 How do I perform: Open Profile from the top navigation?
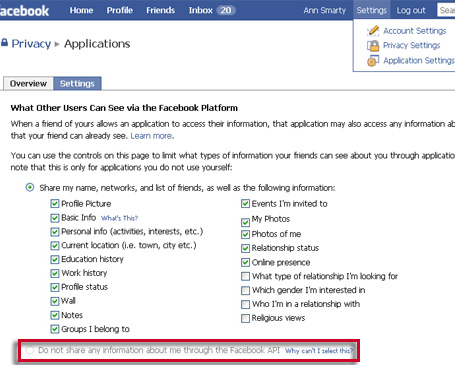tap(120, 10)
